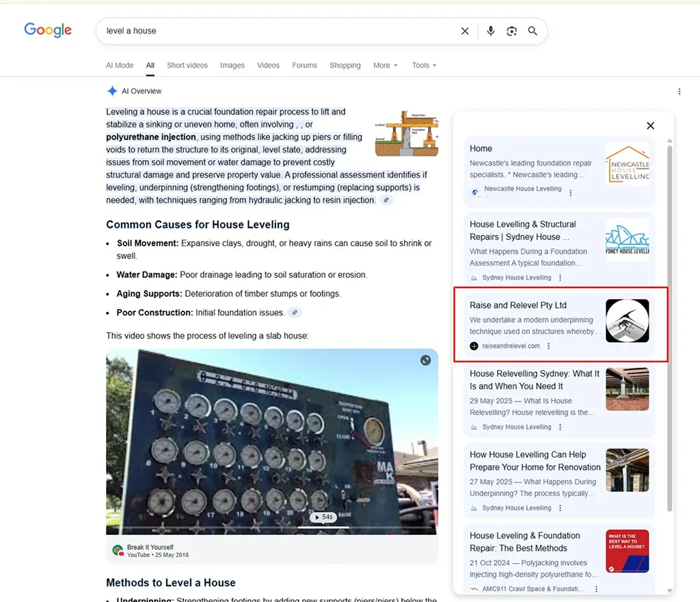700x602 pixels.
Task: Click source link icon after resin injection
Action: pyautogui.click(x=386, y=200)
